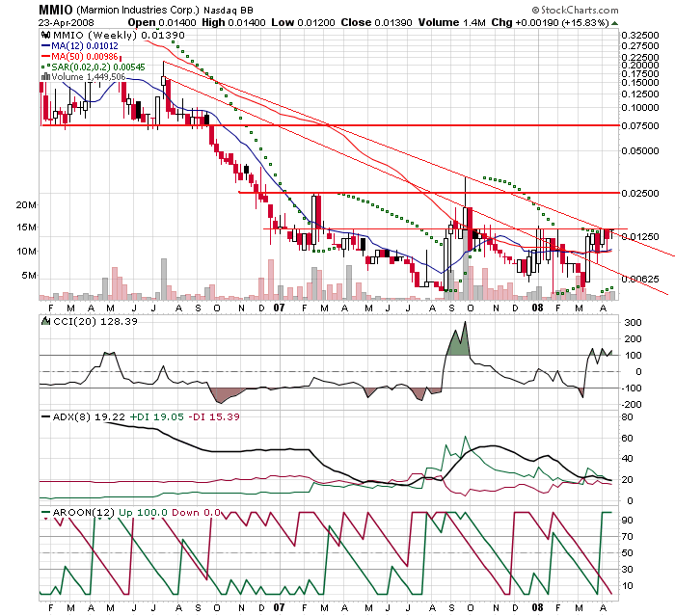Click the 0.07500 price axis label
675x616 pixels.
point(639,125)
